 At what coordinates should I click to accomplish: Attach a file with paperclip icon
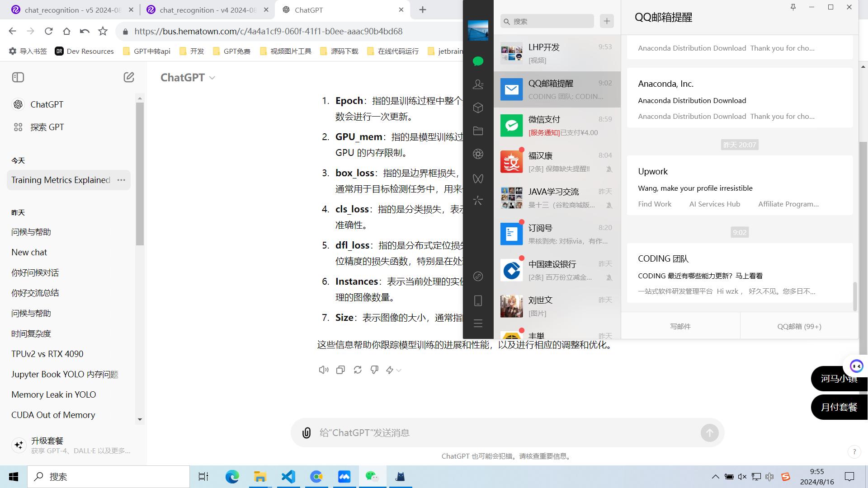pyautogui.click(x=307, y=433)
